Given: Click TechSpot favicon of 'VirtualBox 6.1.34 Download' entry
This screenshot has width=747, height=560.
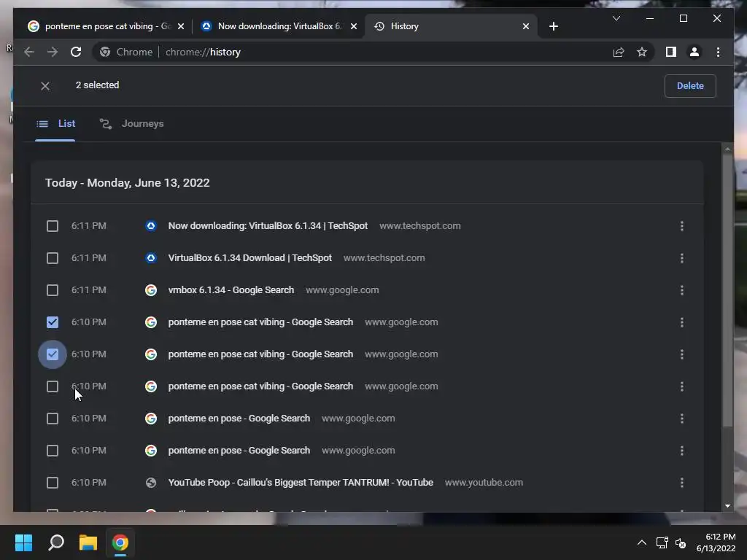Looking at the screenshot, I should click(151, 258).
